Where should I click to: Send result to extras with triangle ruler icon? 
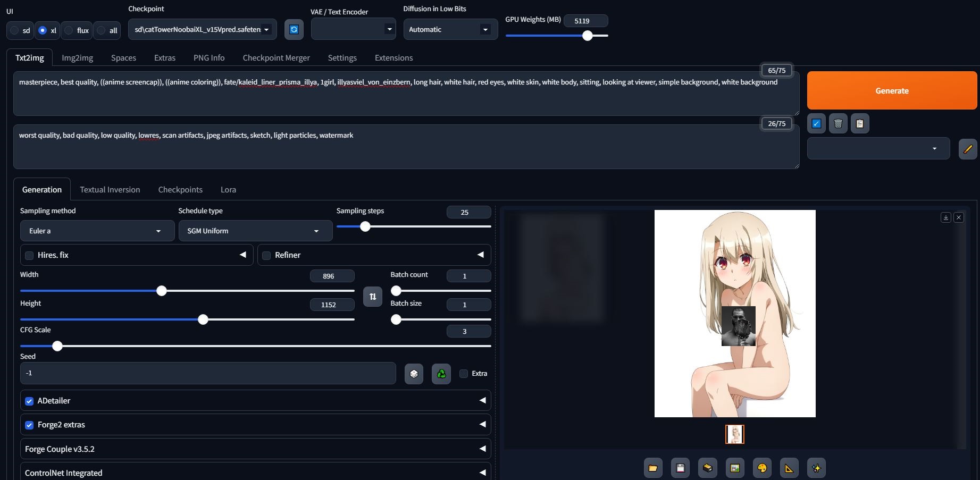click(x=789, y=468)
